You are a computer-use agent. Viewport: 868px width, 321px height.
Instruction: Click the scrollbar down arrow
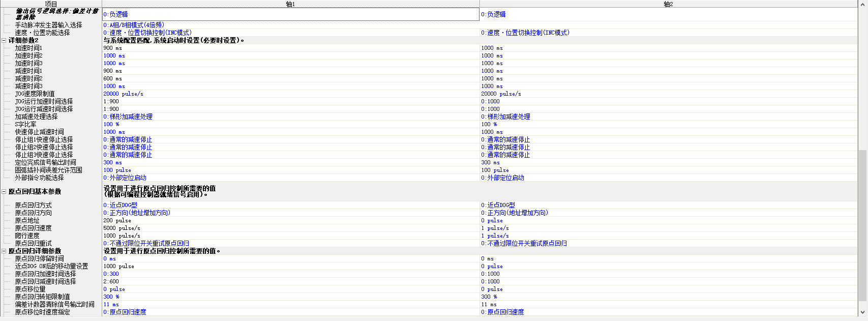862,312
